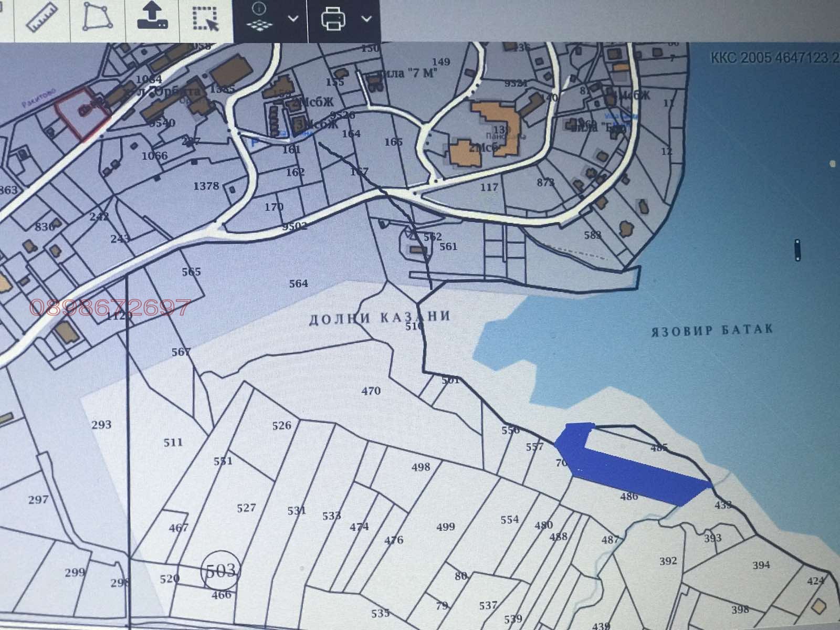Click the layer info identify icon
The width and height of the screenshot is (840, 630).
coord(259,18)
